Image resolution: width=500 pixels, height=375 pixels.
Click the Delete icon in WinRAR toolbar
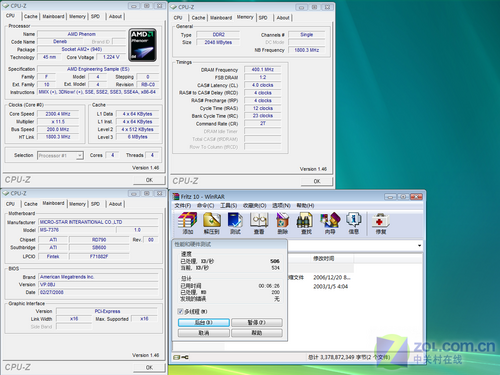[x=282, y=223]
